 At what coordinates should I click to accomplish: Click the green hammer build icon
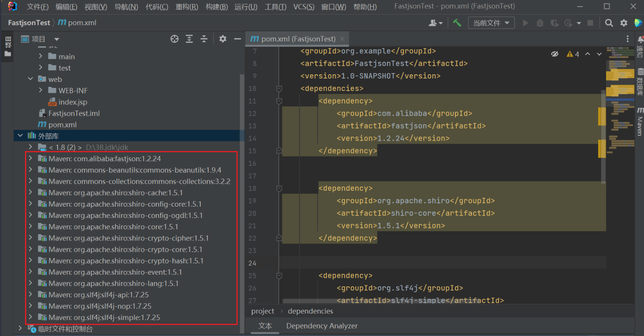457,23
